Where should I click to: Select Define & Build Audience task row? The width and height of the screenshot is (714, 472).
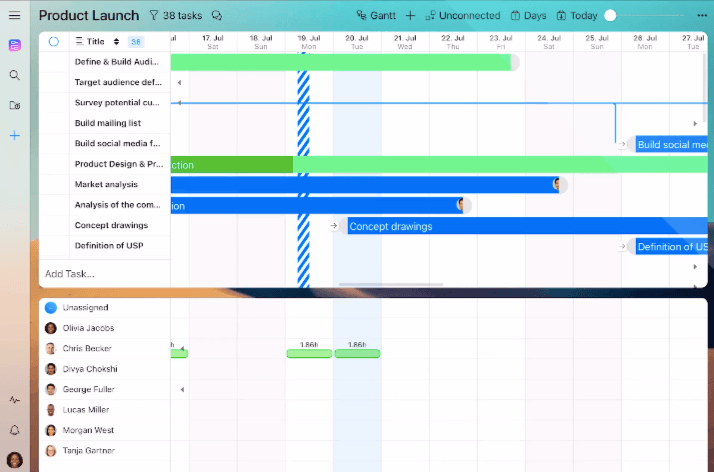(105, 62)
